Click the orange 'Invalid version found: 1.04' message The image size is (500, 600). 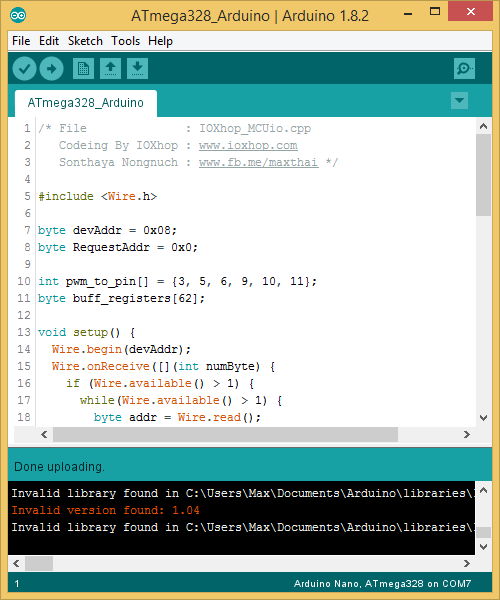105,510
